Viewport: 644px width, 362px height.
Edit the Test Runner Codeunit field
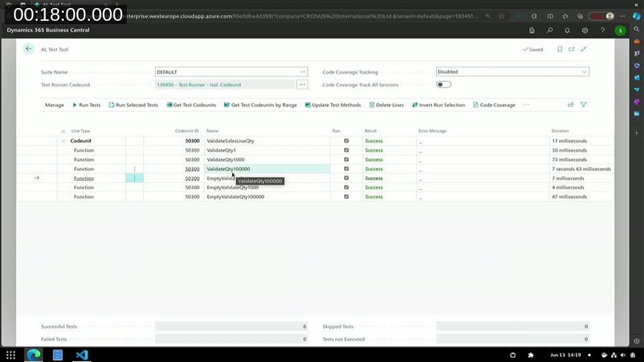point(225,84)
